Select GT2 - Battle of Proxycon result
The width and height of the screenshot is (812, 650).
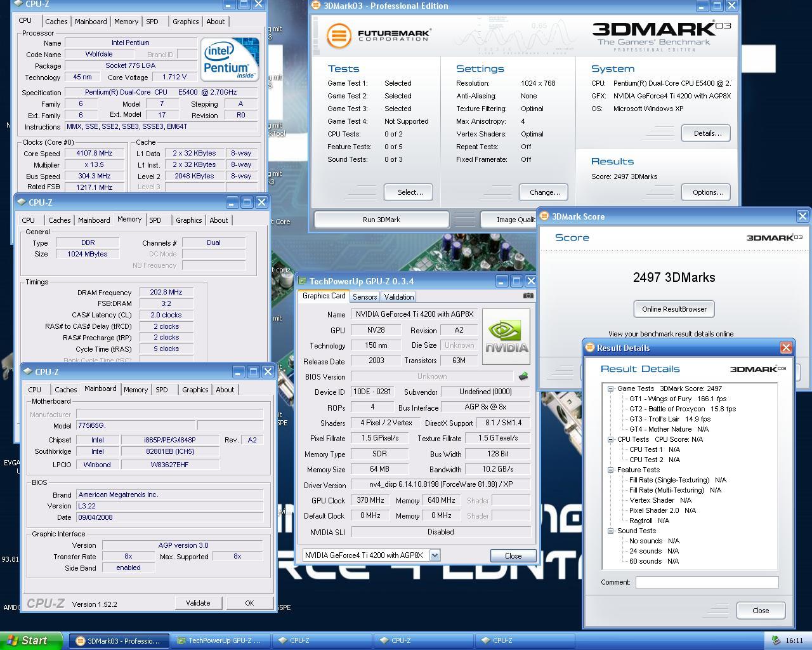click(x=683, y=409)
